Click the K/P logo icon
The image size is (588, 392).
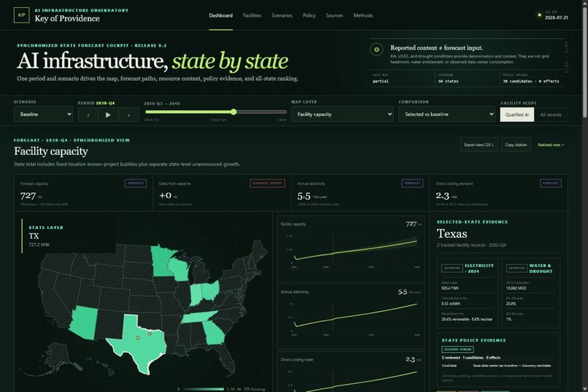(x=21, y=15)
